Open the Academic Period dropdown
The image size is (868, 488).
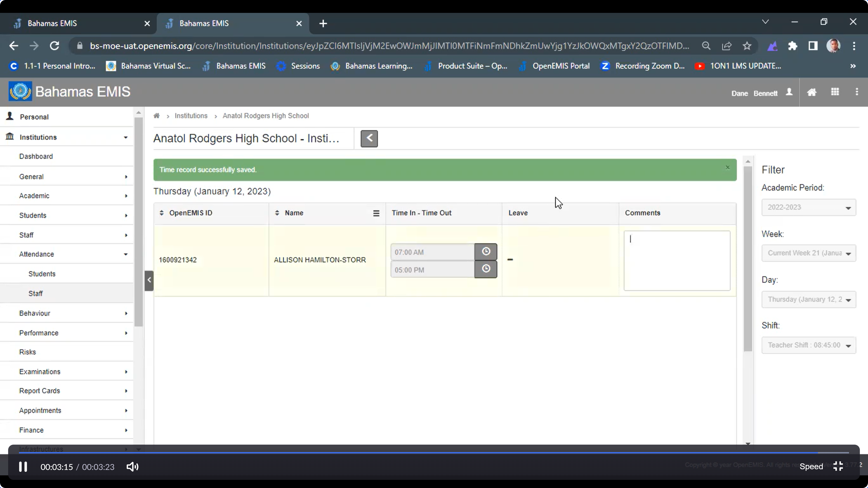(809, 207)
